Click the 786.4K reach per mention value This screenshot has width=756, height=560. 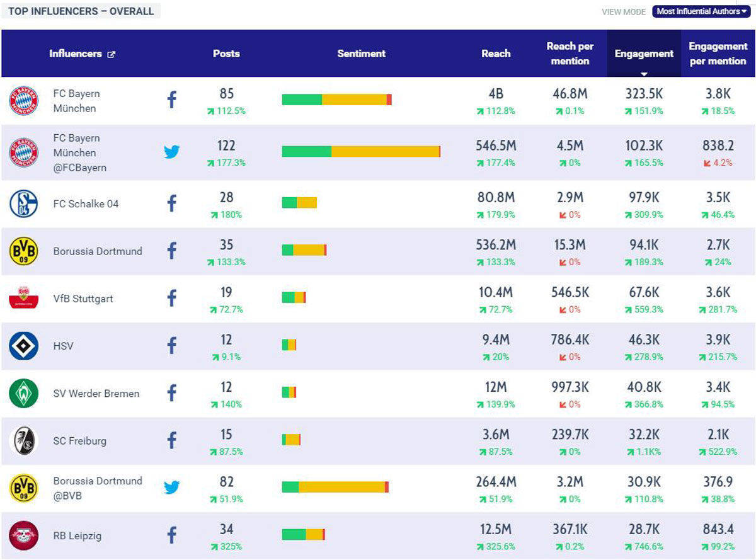[x=570, y=340]
